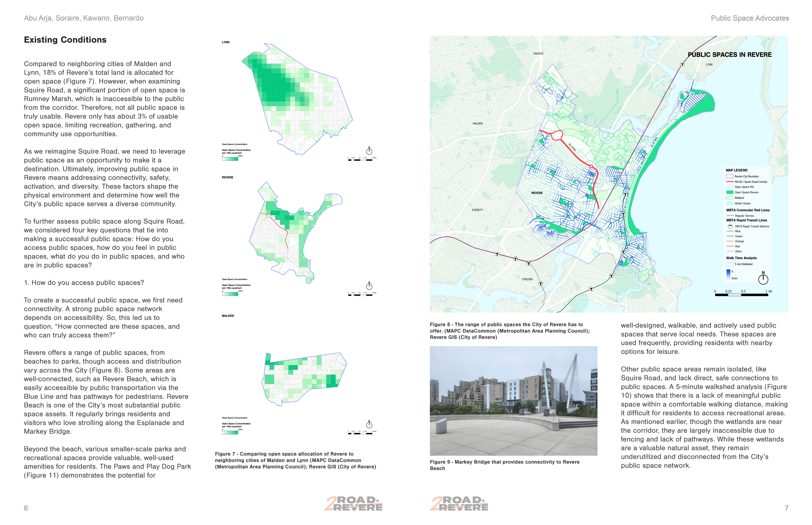Click the "Existing Conditions" heading
The width and height of the screenshot is (812, 525).
pyautogui.click(x=65, y=40)
